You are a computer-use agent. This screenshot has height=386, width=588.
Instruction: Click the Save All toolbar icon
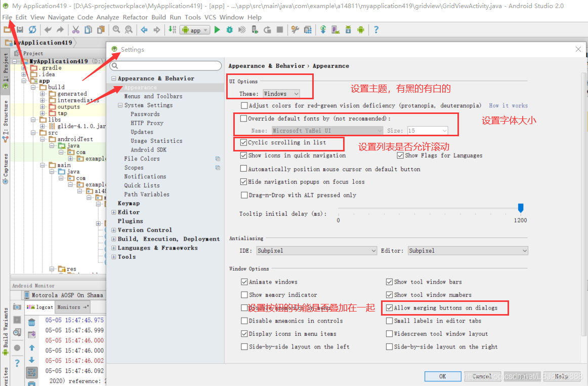click(x=20, y=30)
